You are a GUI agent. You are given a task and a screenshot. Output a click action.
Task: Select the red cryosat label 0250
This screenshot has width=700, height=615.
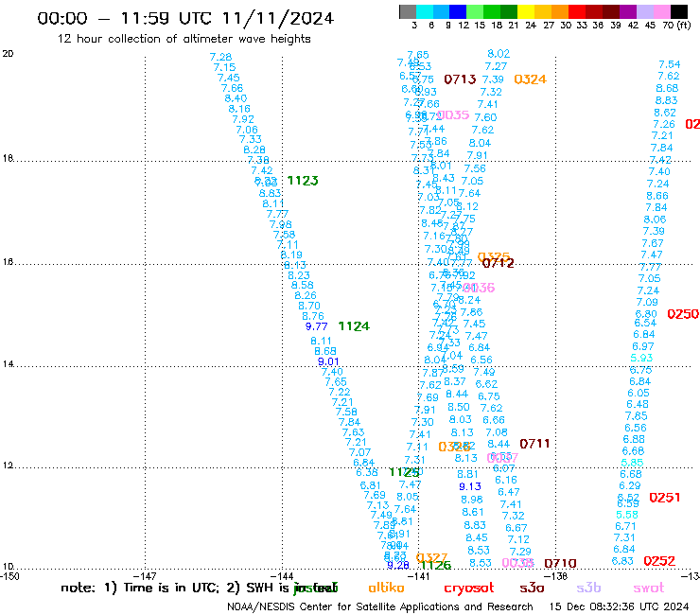tap(683, 314)
